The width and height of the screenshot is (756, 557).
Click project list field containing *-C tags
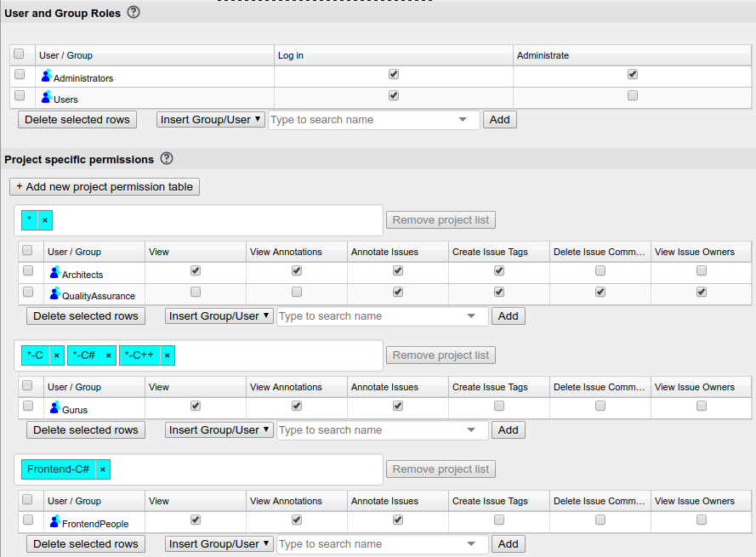[199, 355]
